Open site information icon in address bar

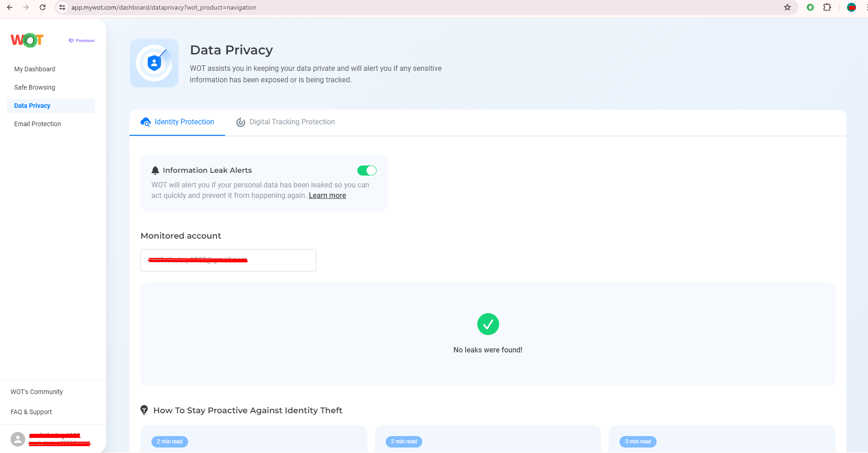[62, 7]
